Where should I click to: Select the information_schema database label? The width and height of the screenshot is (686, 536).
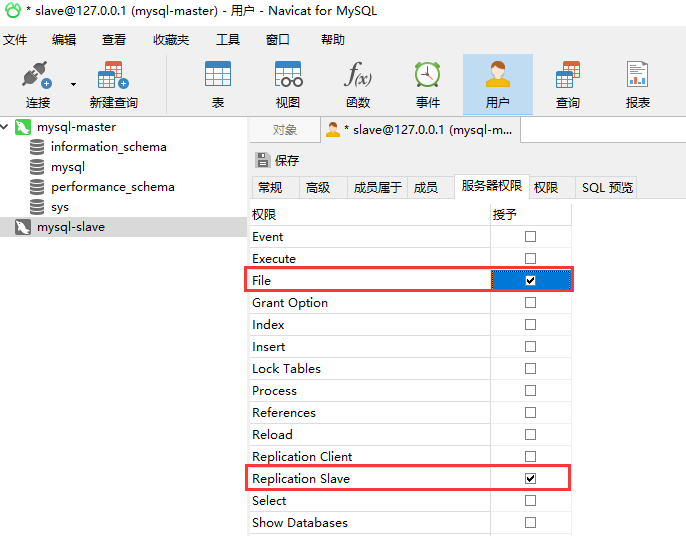coord(108,147)
